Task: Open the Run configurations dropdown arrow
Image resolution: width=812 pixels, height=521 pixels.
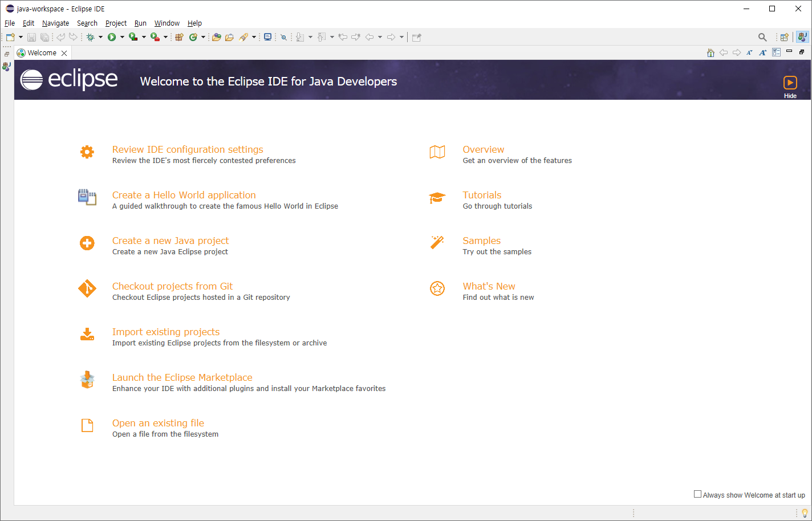Action: 122,37
